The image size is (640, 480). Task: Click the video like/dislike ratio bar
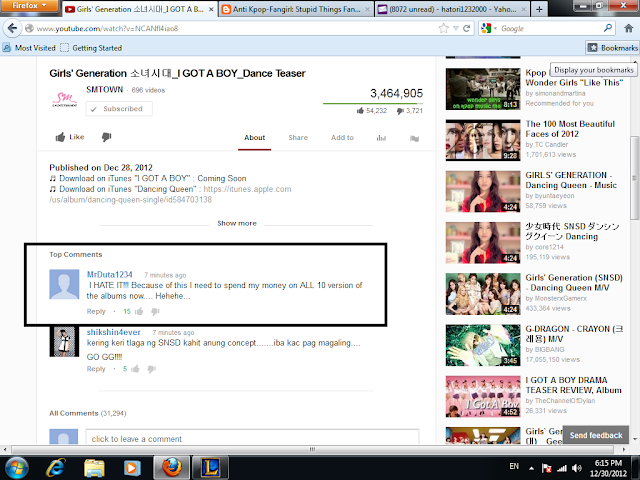click(x=373, y=104)
